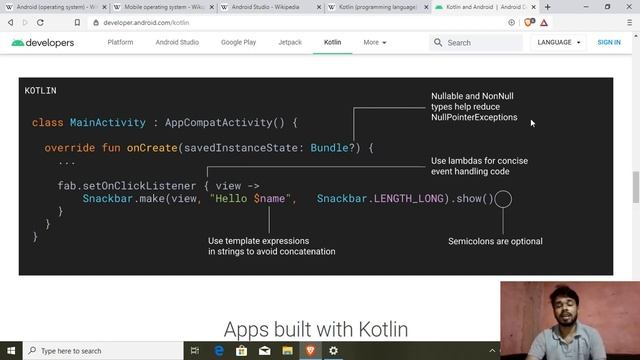This screenshot has width=640, height=360.
Task: Open Brave Shields lion icon
Action: click(x=529, y=22)
